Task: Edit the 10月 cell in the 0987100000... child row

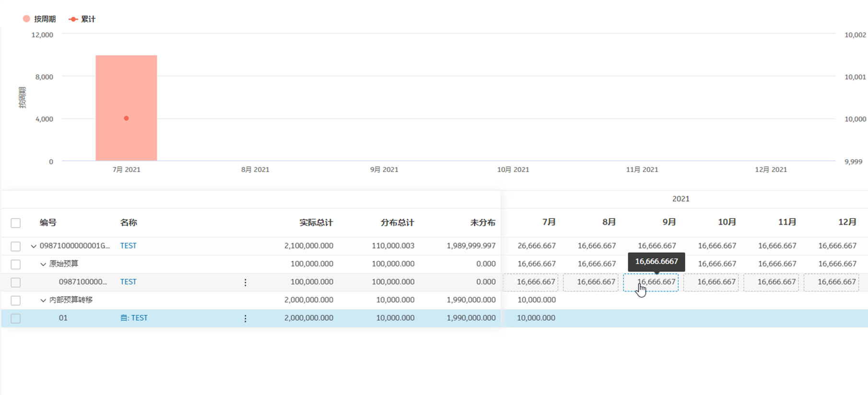Action: coord(711,282)
